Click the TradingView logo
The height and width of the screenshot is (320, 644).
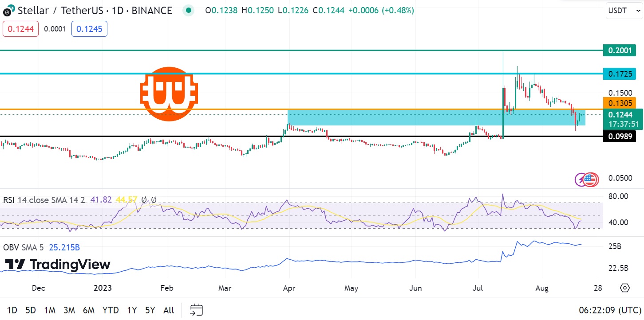click(x=58, y=265)
